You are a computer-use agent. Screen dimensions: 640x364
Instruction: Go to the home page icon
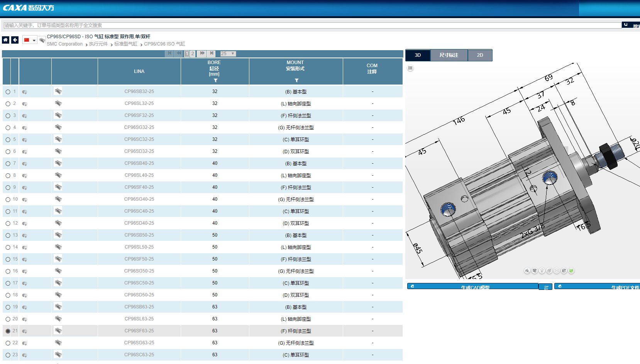pos(5,40)
